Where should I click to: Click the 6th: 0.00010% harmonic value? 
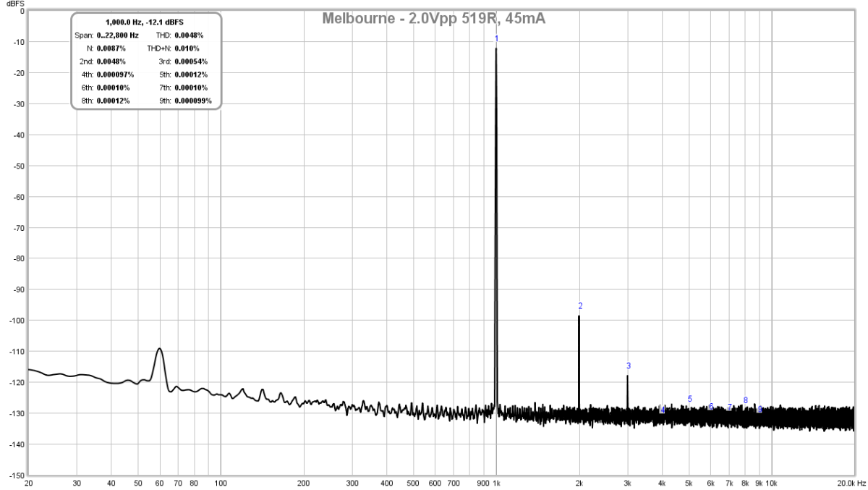point(113,87)
